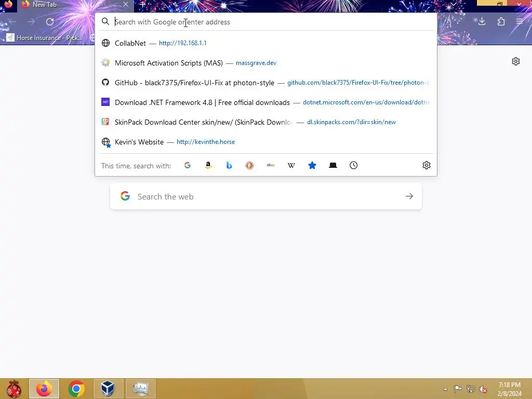Open the Start button ornament in taskbar
This screenshot has height=399, width=532.
(x=14, y=389)
